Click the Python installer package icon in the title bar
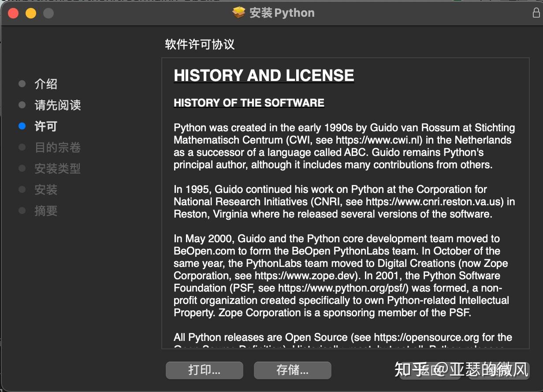Viewport: 543px width, 392px height. pos(238,12)
